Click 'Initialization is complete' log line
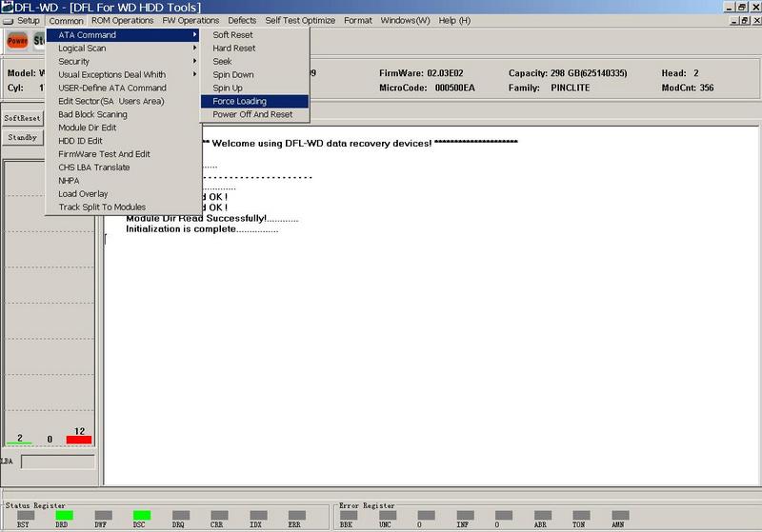Viewport: 762px width, 532px height. (x=202, y=229)
